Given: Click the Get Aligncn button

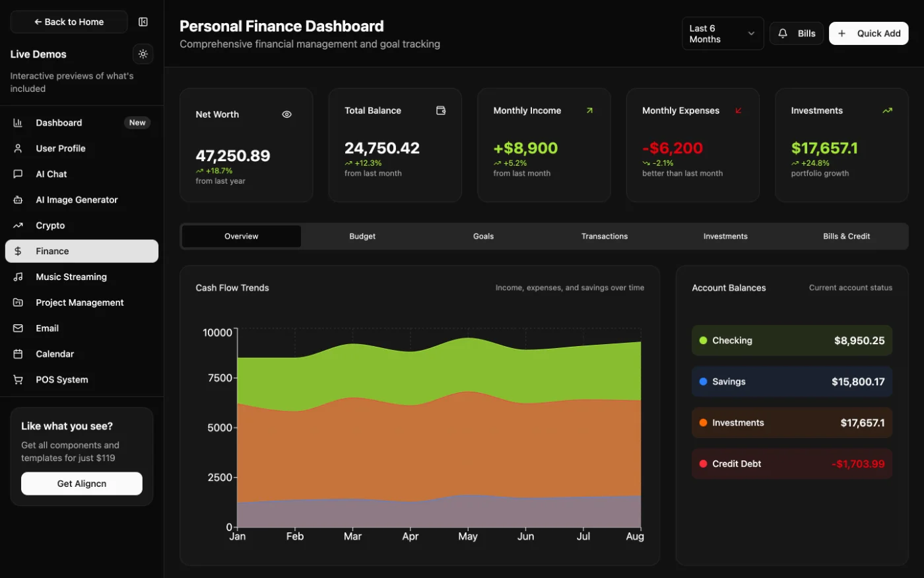Looking at the screenshot, I should click(82, 484).
